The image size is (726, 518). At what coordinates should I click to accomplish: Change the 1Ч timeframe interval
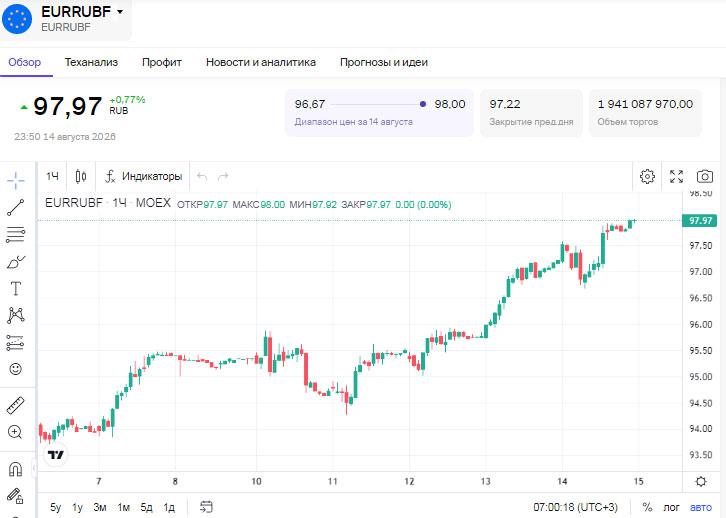(52, 176)
